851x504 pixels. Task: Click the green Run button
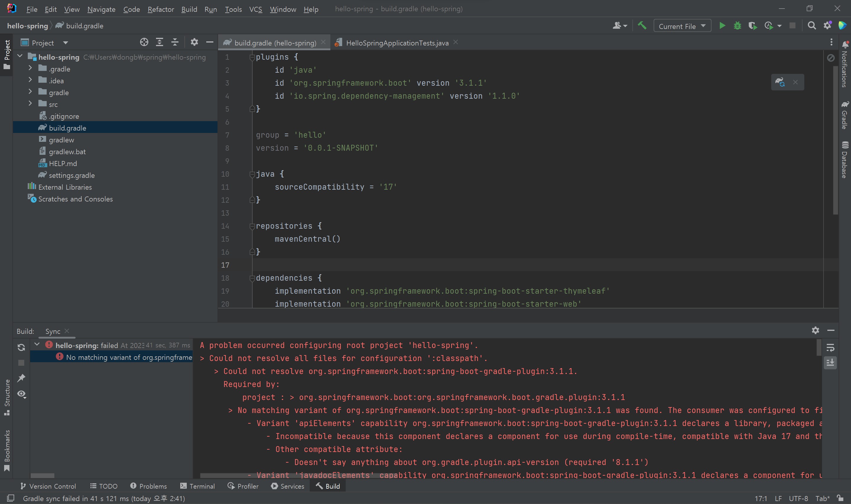tap(722, 26)
